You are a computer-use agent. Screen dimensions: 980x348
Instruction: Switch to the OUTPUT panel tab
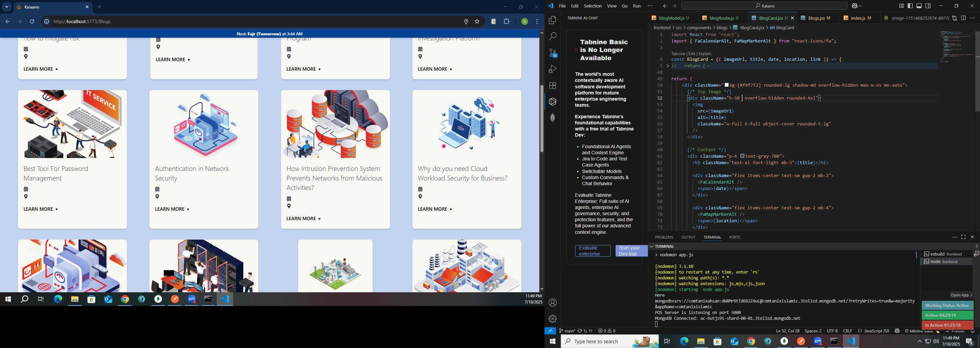688,237
